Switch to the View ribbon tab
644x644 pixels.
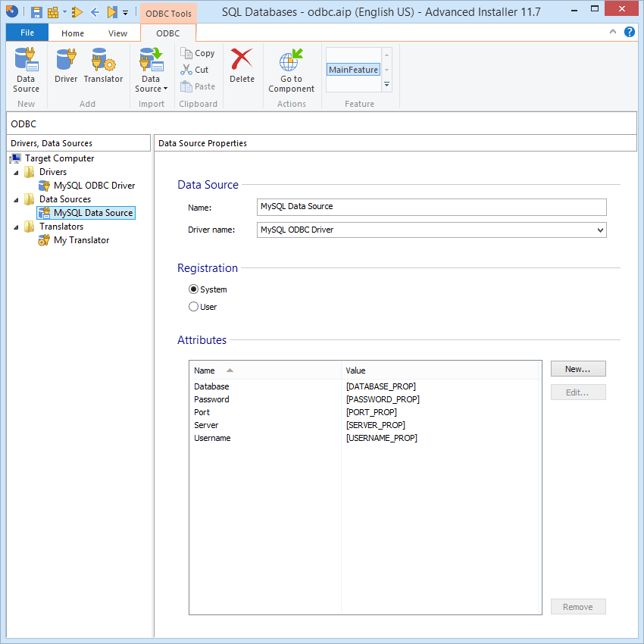point(118,33)
